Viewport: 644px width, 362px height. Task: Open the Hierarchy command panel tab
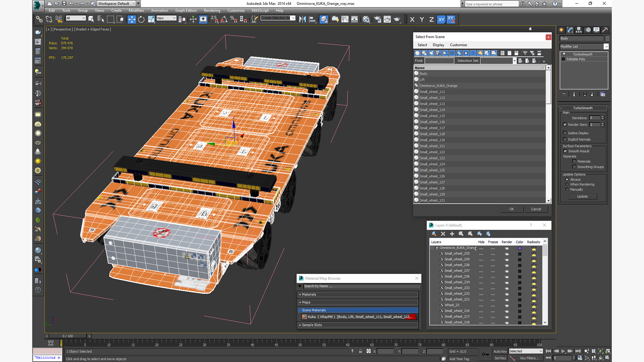click(x=579, y=30)
